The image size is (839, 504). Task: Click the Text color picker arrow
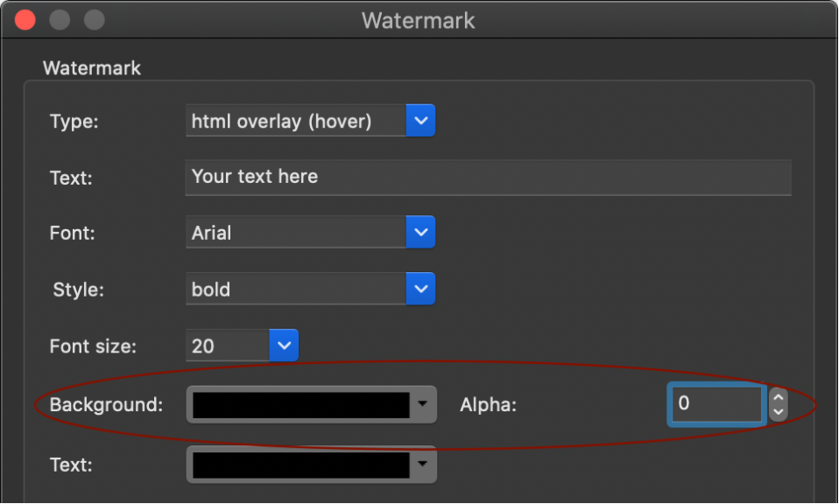click(x=423, y=464)
